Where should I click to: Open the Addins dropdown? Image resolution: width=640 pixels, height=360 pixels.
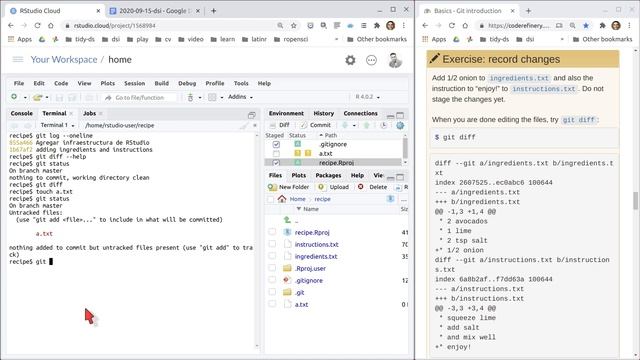[240, 97]
